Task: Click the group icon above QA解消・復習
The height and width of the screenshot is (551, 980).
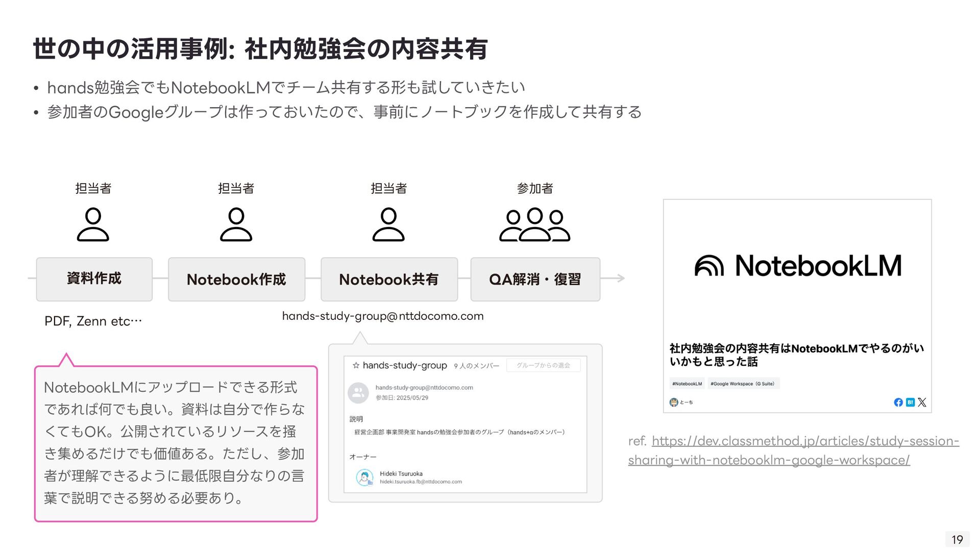Action: tap(534, 224)
